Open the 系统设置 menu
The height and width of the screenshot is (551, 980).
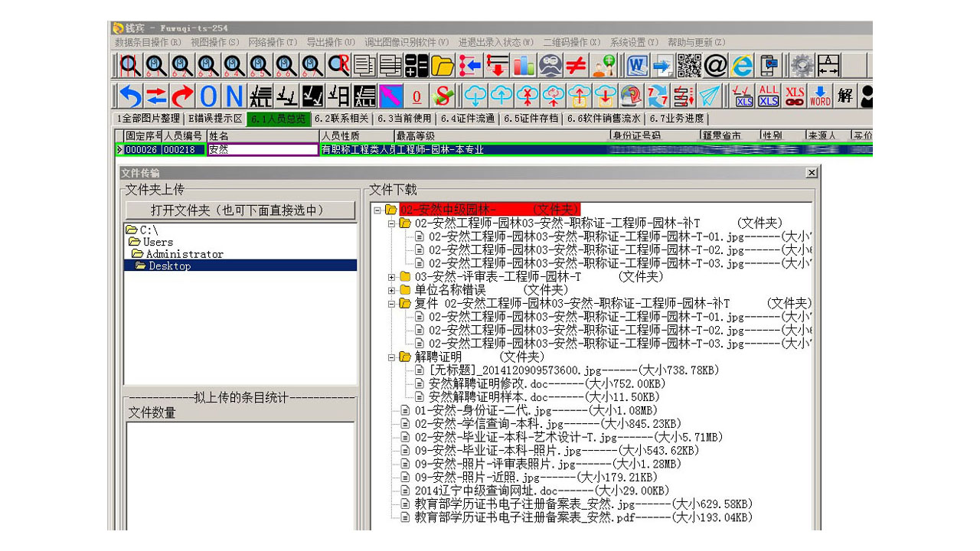pyautogui.click(x=634, y=42)
